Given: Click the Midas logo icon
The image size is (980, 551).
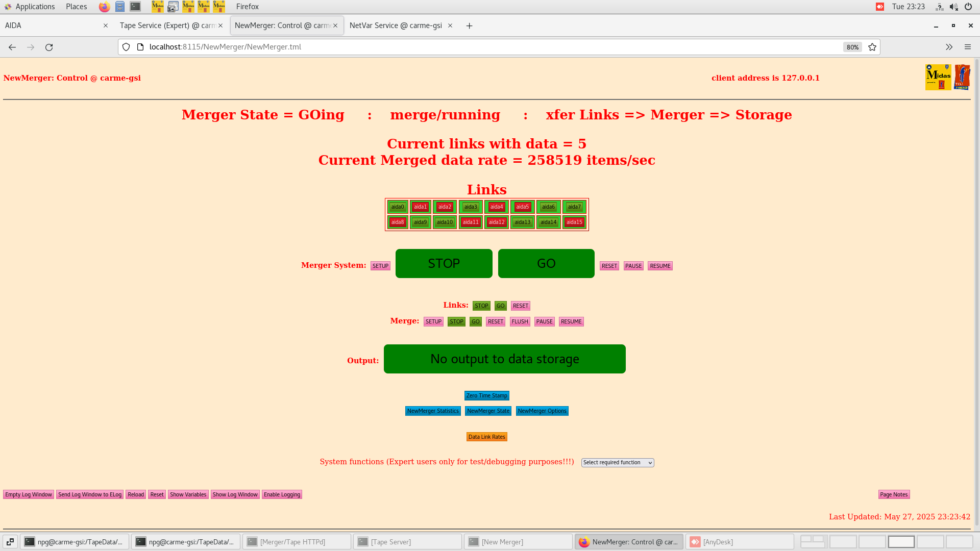Looking at the screenshot, I should click(938, 77).
